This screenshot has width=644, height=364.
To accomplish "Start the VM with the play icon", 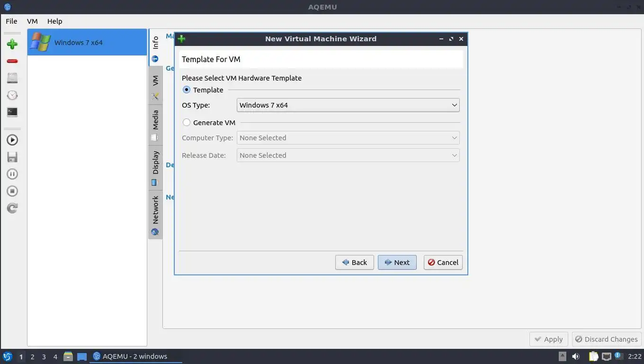I will pos(12,140).
